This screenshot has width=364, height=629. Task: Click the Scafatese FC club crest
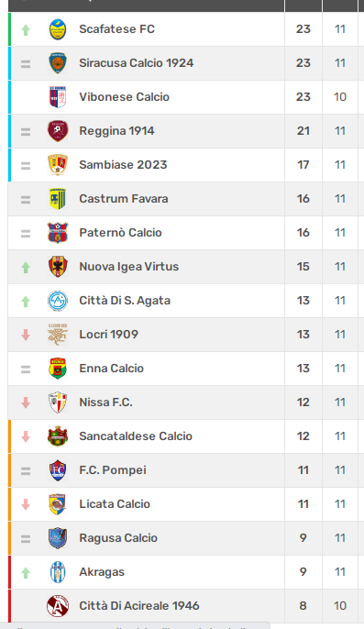pos(58,29)
